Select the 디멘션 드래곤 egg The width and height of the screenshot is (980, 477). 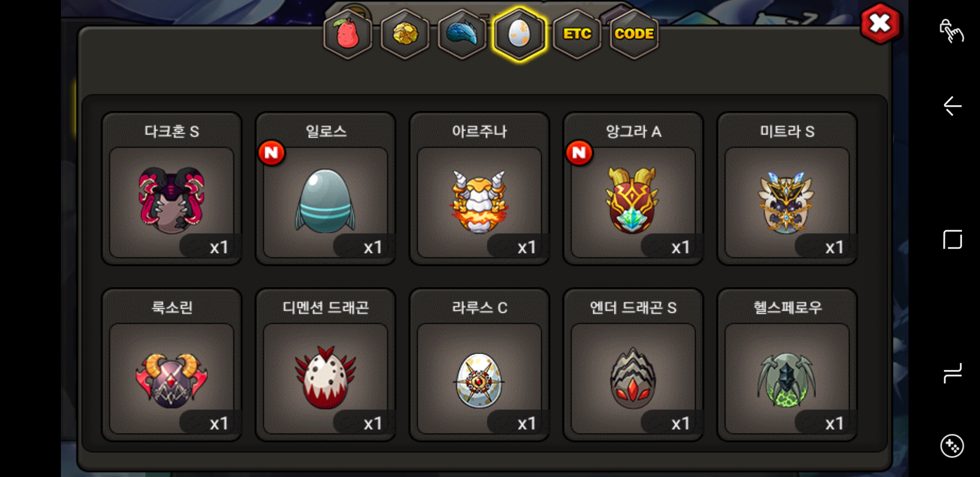point(326,365)
